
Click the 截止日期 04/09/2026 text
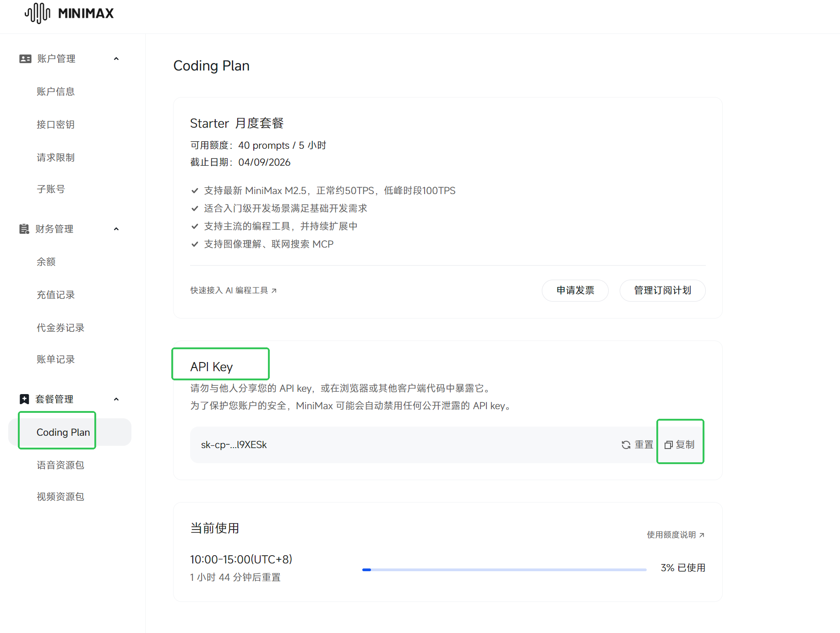pos(240,162)
